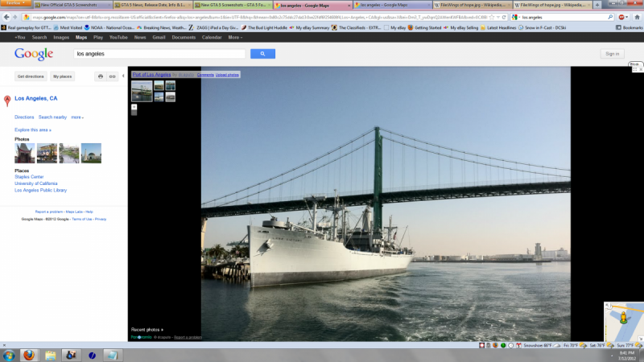This screenshot has height=362, width=644.
Task: Open the 'More' menu in Google bar
Action: click(x=234, y=37)
